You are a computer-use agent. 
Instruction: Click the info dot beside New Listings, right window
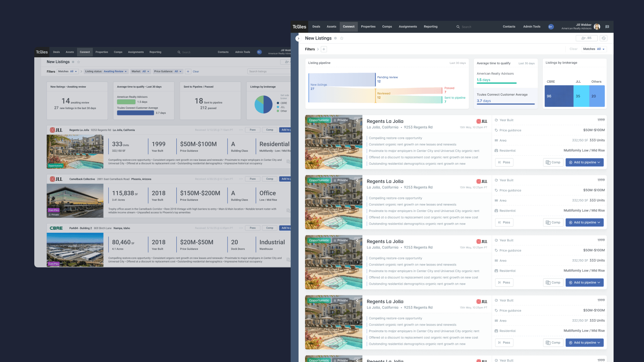click(x=335, y=38)
